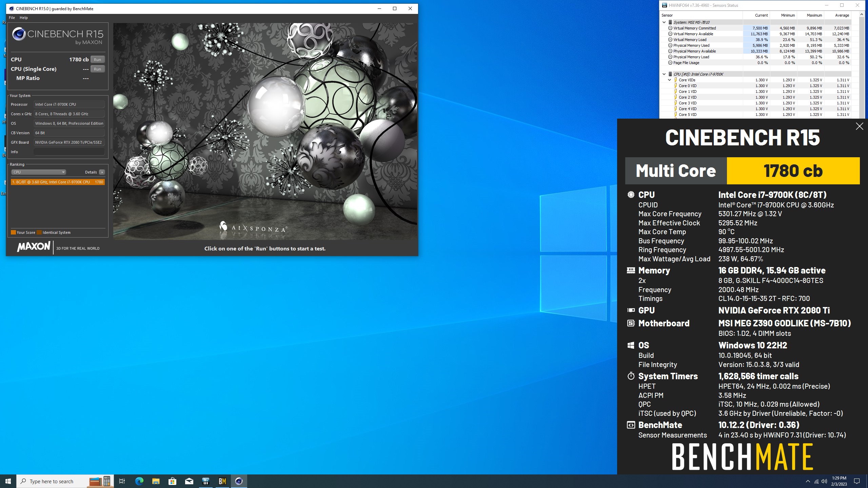Switch to HWiNFO taskbar icon
The height and width of the screenshot is (488, 868).
click(x=205, y=481)
